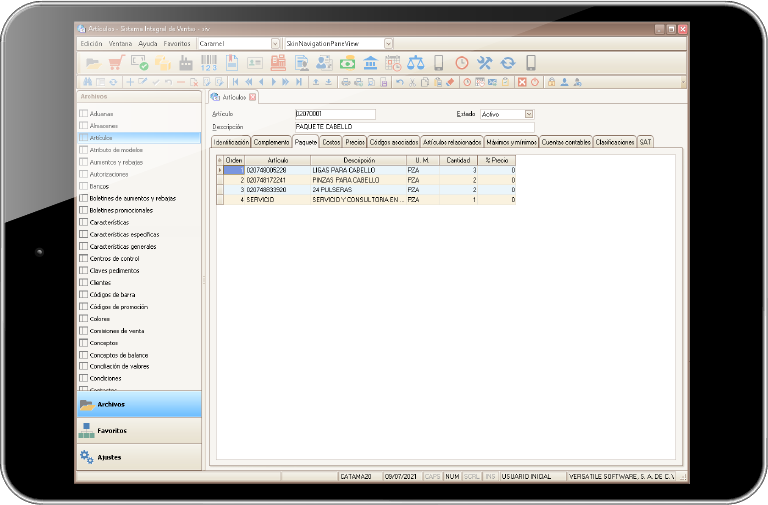Open the Favoritos menu
The image size is (768, 505).
click(x=177, y=44)
